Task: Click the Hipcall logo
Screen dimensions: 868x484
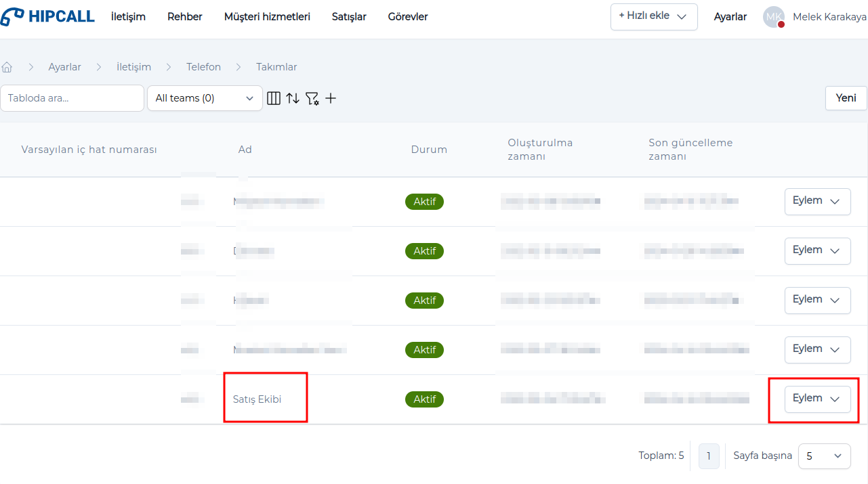Action: tap(47, 17)
